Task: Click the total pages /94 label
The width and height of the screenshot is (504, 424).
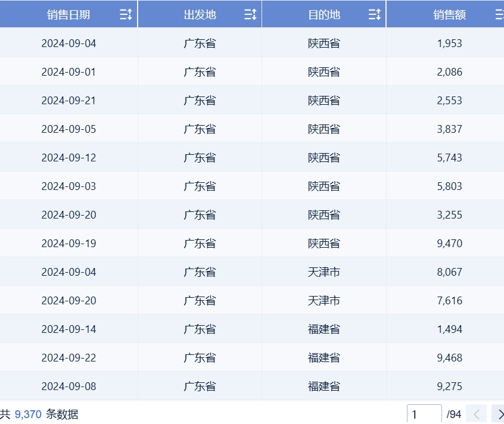Action: 454,414
